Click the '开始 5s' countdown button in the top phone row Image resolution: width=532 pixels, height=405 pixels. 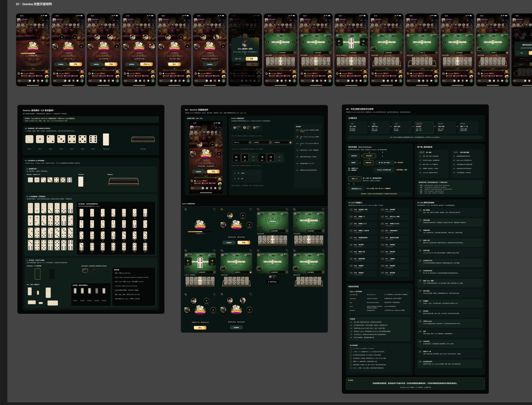pos(146,64)
